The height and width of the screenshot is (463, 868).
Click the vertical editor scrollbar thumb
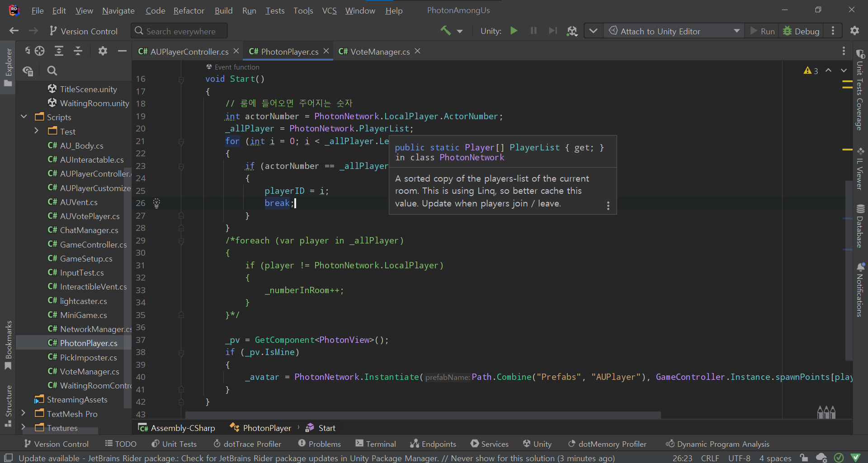(848, 271)
